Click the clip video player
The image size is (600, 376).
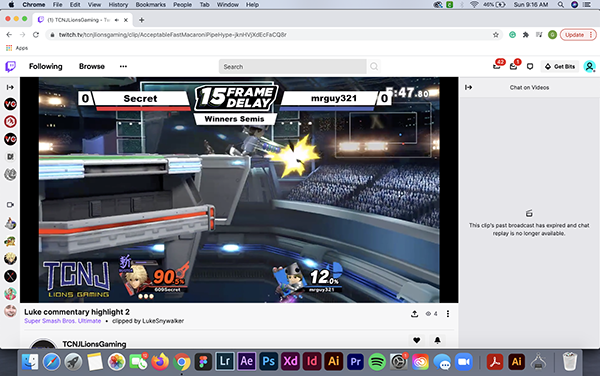(x=239, y=190)
